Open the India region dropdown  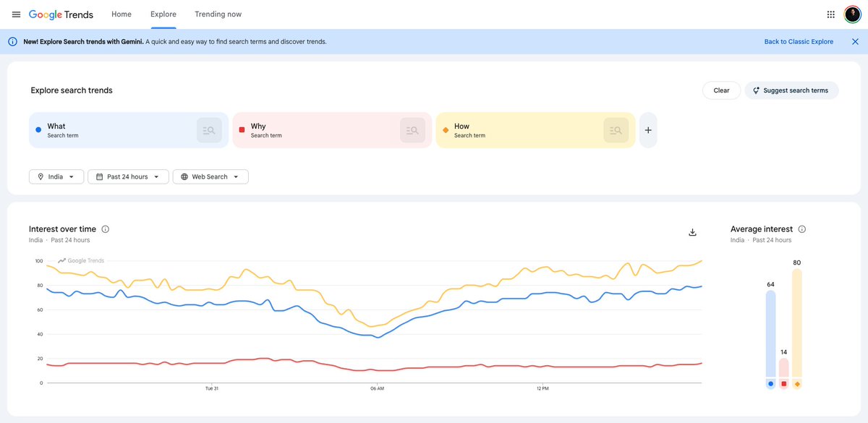pyautogui.click(x=56, y=176)
